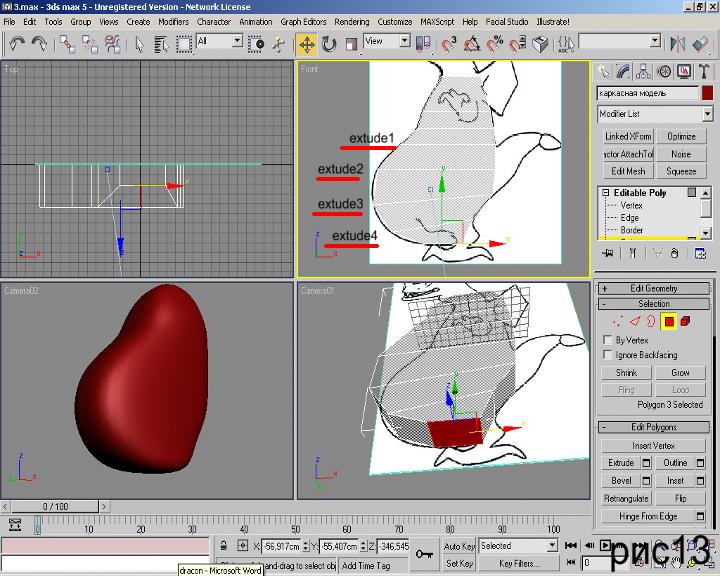Expand the Edit Geometry rollout

(x=654, y=288)
